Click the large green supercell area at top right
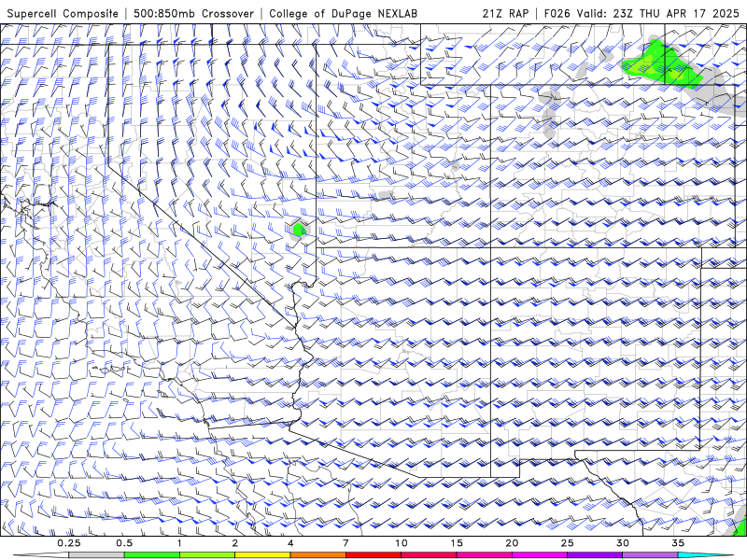The height and width of the screenshot is (560, 747). coord(662,64)
